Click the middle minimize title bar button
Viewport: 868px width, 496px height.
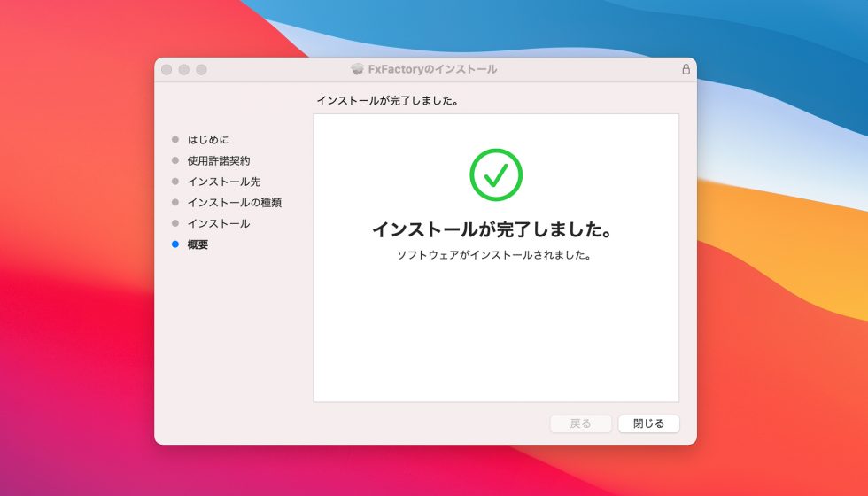coord(184,70)
